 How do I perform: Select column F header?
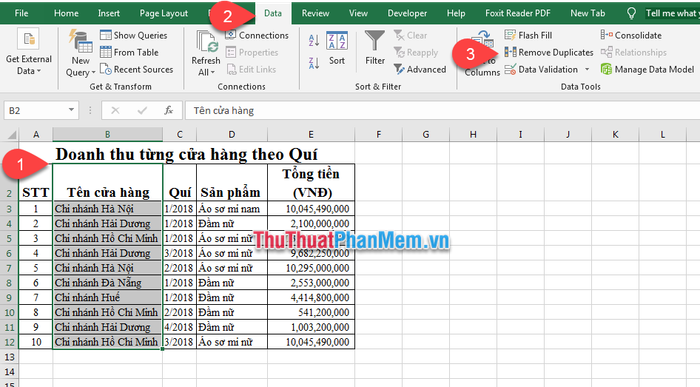[379, 134]
